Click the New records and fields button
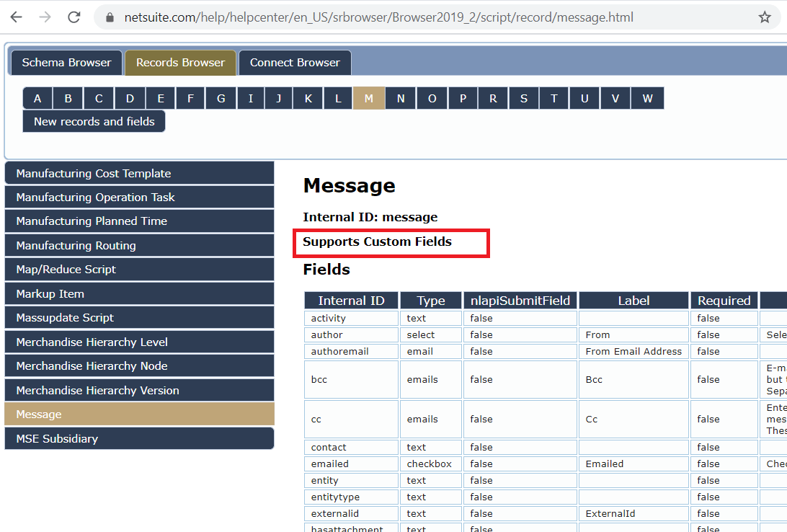787x532 pixels. (93, 121)
